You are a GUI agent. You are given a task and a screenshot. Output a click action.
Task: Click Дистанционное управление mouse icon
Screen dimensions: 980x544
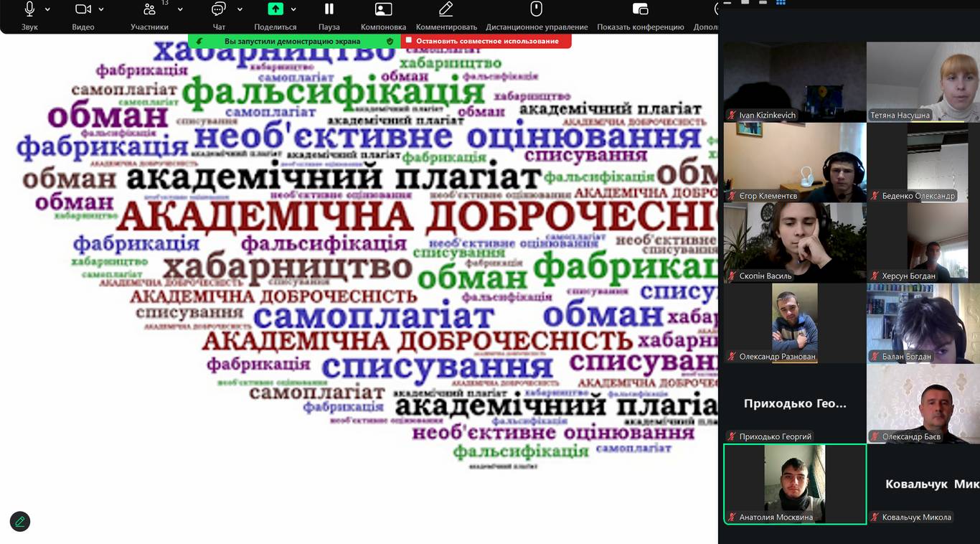point(536,9)
